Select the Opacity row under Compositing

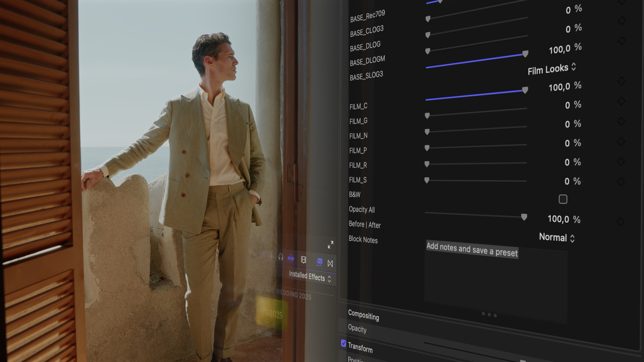(x=358, y=329)
